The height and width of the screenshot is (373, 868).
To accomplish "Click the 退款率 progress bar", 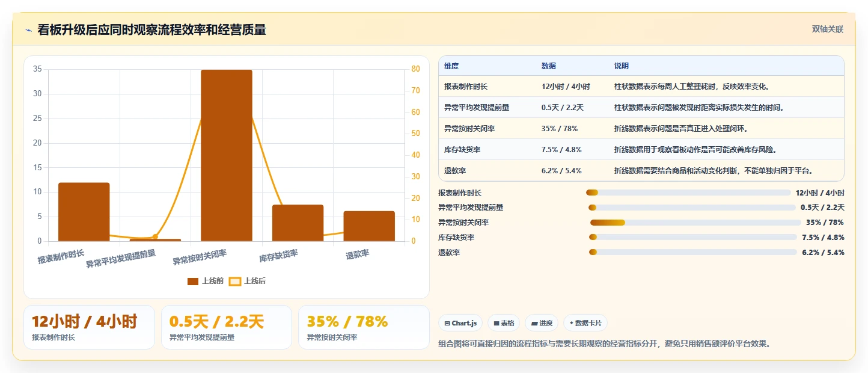I will coord(693,253).
